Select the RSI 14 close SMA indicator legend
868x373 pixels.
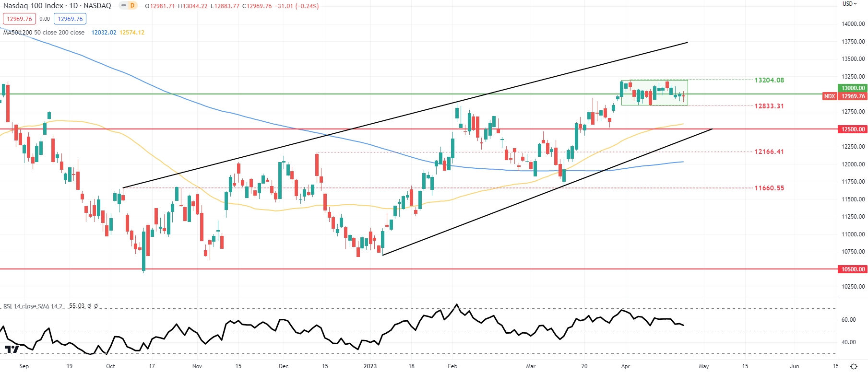(33, 306)
